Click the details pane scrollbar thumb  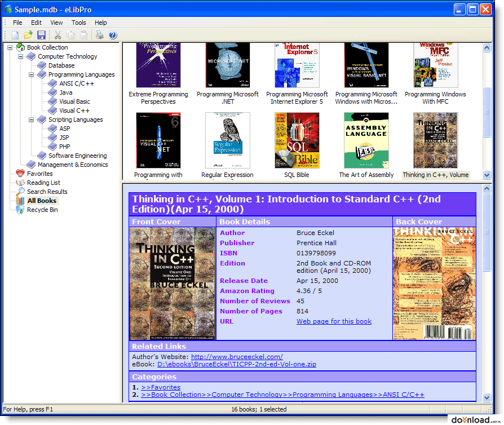(487, 232)
